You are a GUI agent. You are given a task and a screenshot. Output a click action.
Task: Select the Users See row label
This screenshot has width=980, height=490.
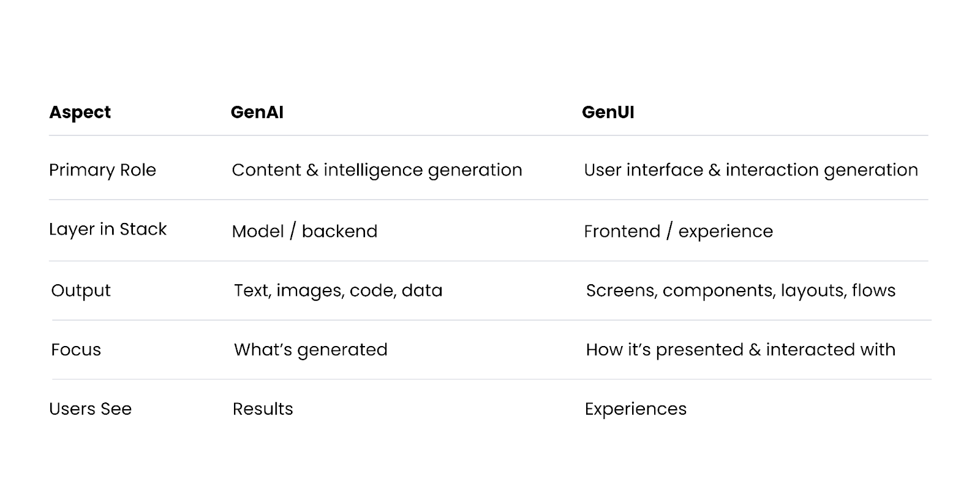coord(90,409)
